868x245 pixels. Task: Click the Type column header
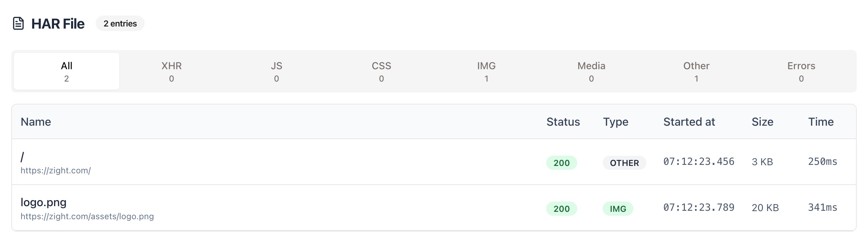click(616, 122)
